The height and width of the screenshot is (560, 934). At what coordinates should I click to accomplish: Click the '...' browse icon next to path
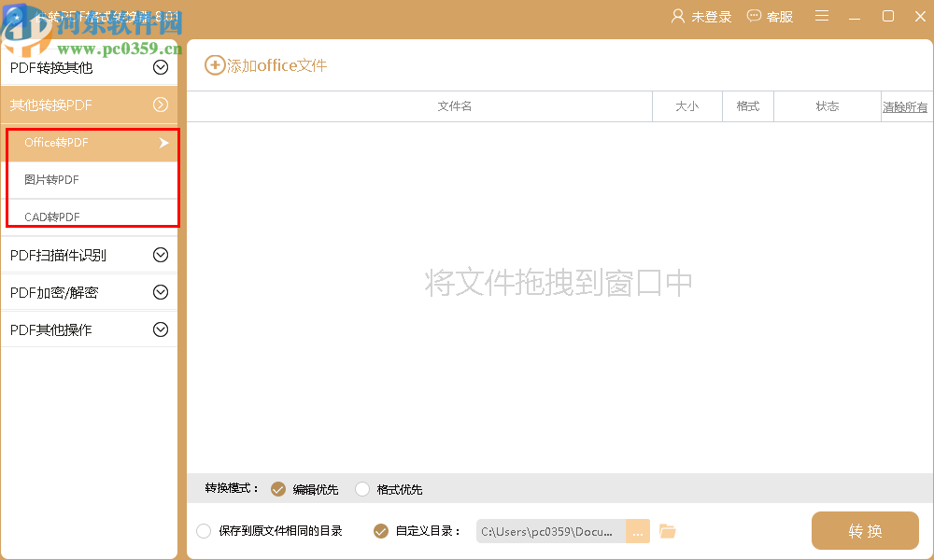tap(637, 530)
